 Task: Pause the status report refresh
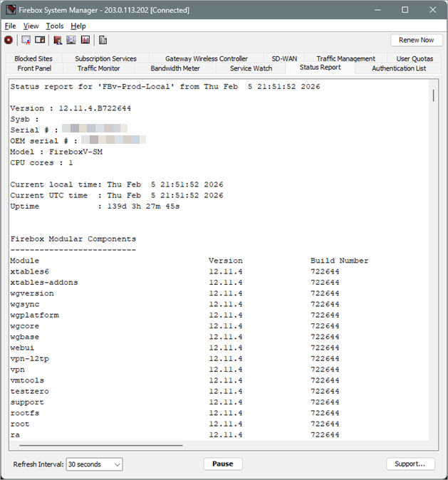[223, 464]
